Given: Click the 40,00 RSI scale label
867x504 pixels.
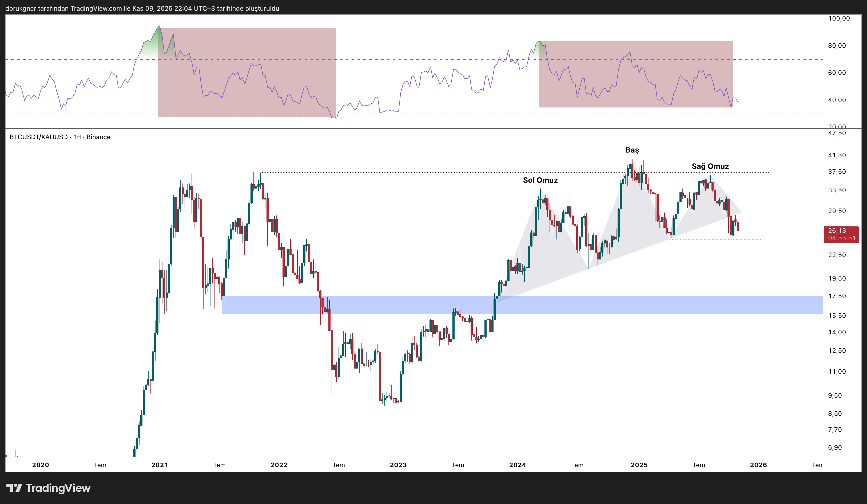Looking at the screenshot, I should 837,100.
